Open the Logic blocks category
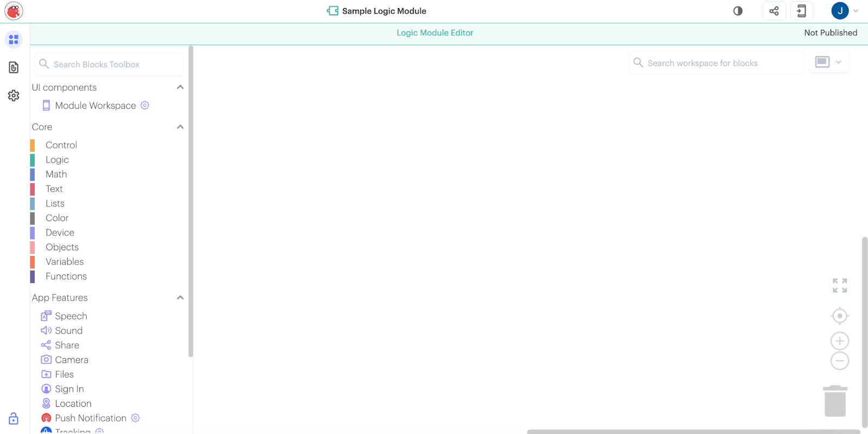The image size is (868, 434). click(57, 159)
